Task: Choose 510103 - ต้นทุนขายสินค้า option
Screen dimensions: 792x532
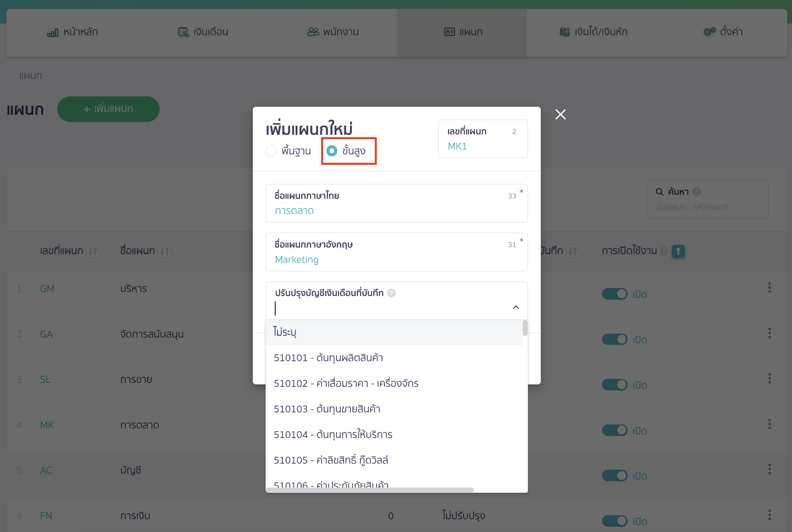Action: pyautogui.click(x=327, y=409)
